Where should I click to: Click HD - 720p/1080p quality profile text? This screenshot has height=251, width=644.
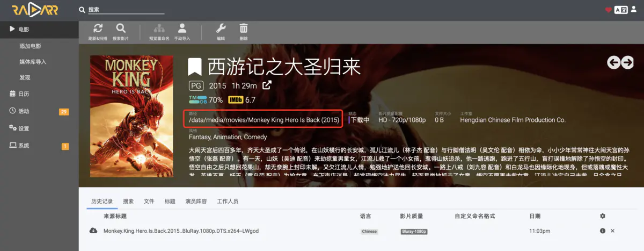[402, 120]
